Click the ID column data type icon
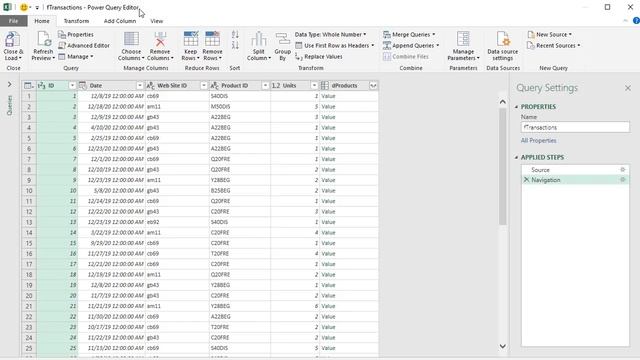Viewport: 640px width, 360px height. pos(41,85)
